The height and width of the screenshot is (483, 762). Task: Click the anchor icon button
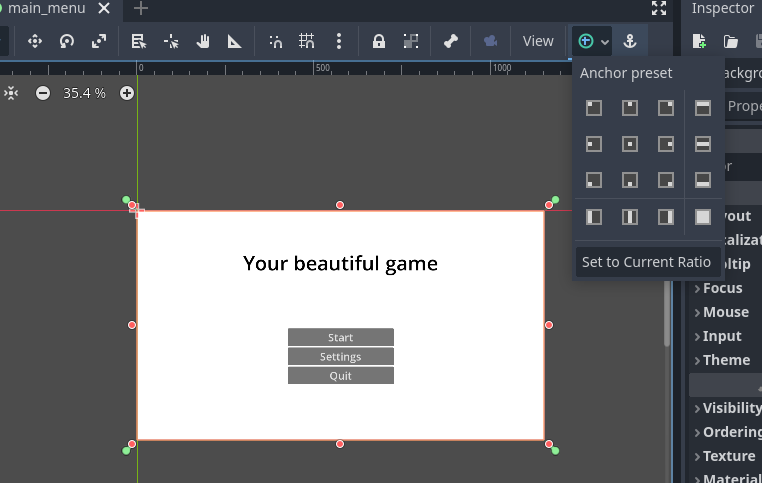pyautogui.click(x=630, y=41)
